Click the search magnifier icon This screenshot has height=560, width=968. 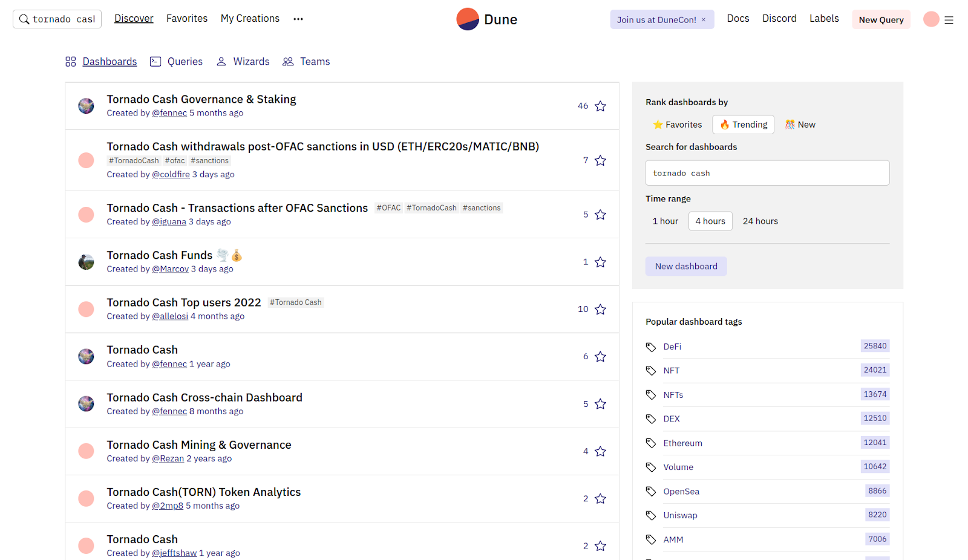click(24, 19)
